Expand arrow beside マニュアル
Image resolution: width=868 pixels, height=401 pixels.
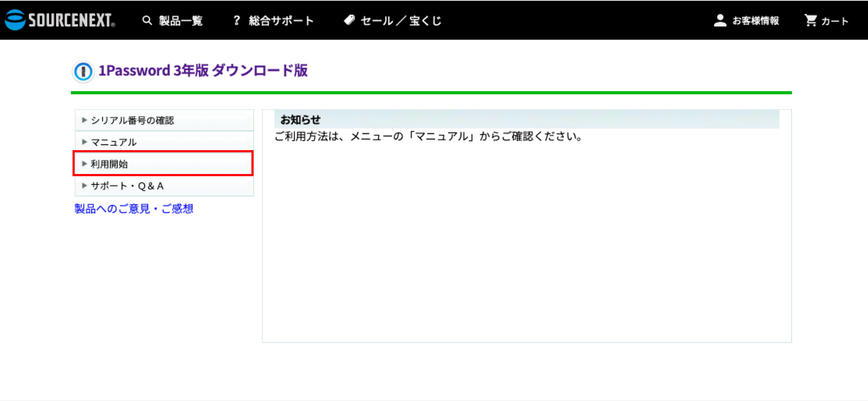(x=84, y=142)
